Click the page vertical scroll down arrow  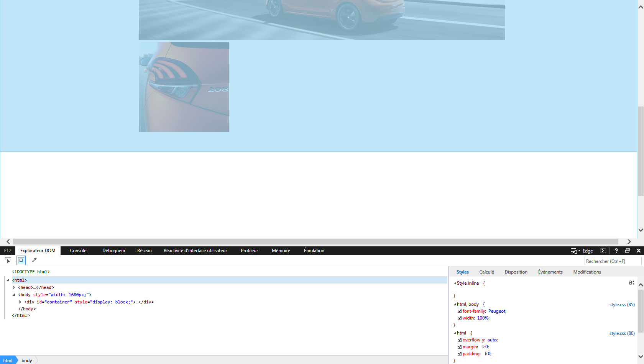click(641, 230)
